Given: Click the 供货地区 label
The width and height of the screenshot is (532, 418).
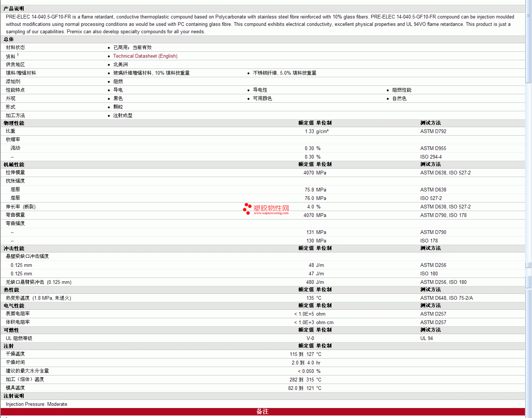Looking at the screenshot, I should 15,65.
